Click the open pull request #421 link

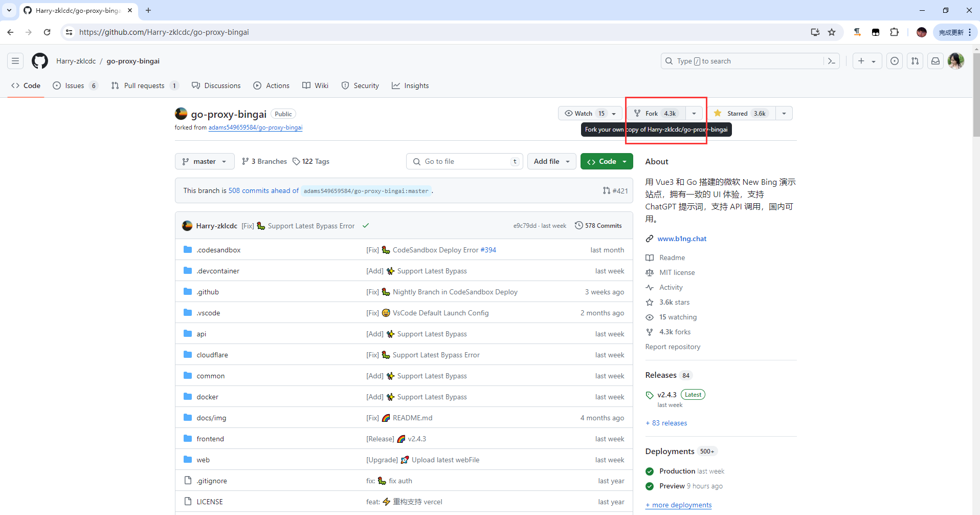615,190
